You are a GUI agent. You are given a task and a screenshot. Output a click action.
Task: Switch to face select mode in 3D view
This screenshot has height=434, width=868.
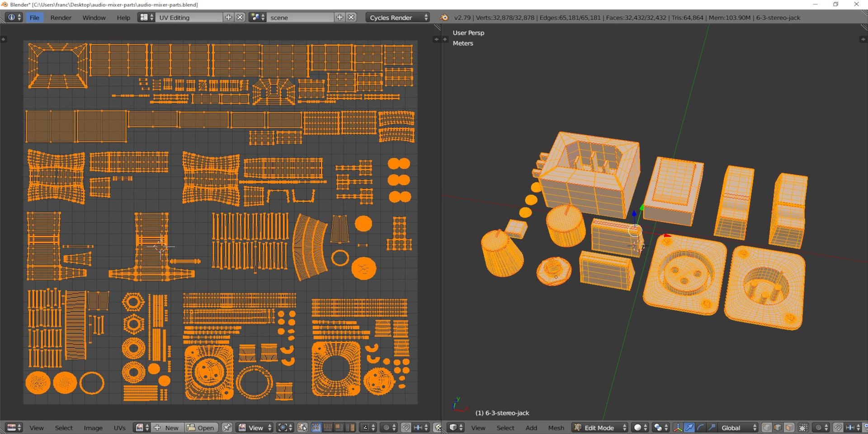pos(789,427)
